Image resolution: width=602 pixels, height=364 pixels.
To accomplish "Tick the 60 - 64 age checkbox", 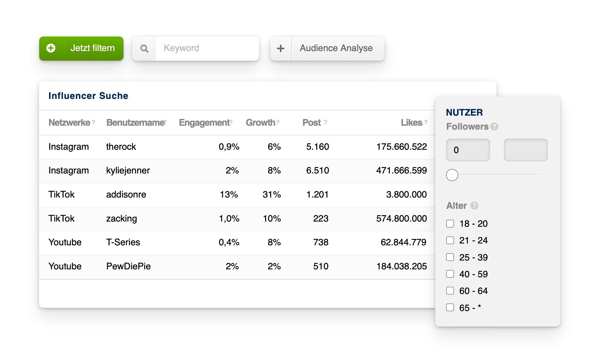I will [x=450, y=291].
